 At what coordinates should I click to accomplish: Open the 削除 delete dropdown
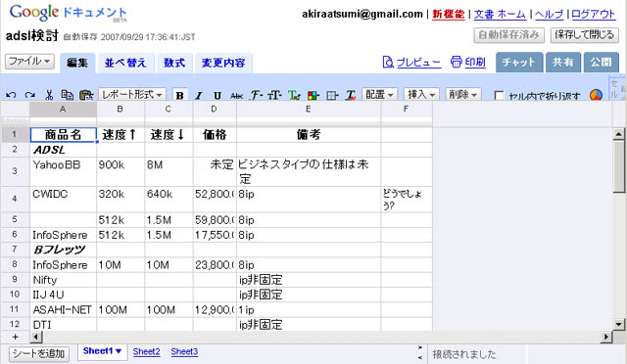tap(463, 94)
